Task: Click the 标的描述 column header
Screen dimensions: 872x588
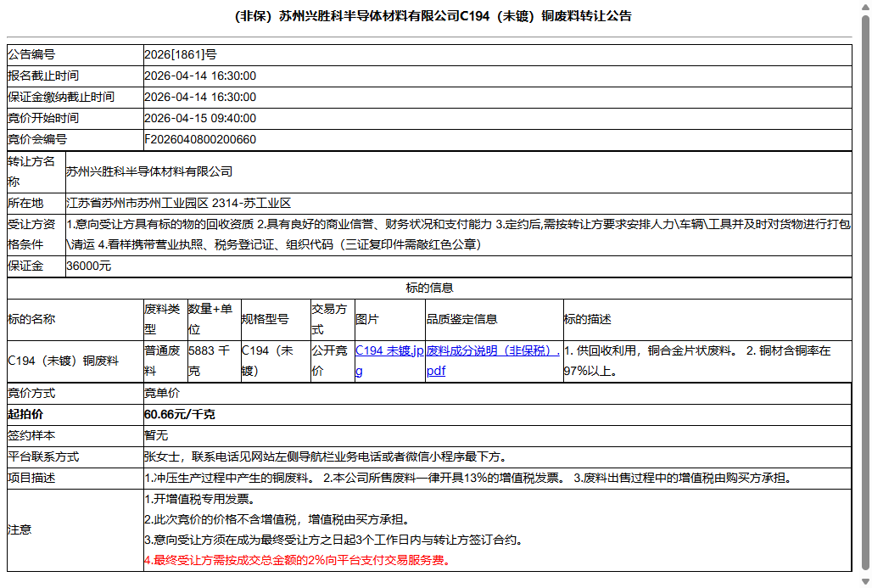Action: (x=707, y=319)
